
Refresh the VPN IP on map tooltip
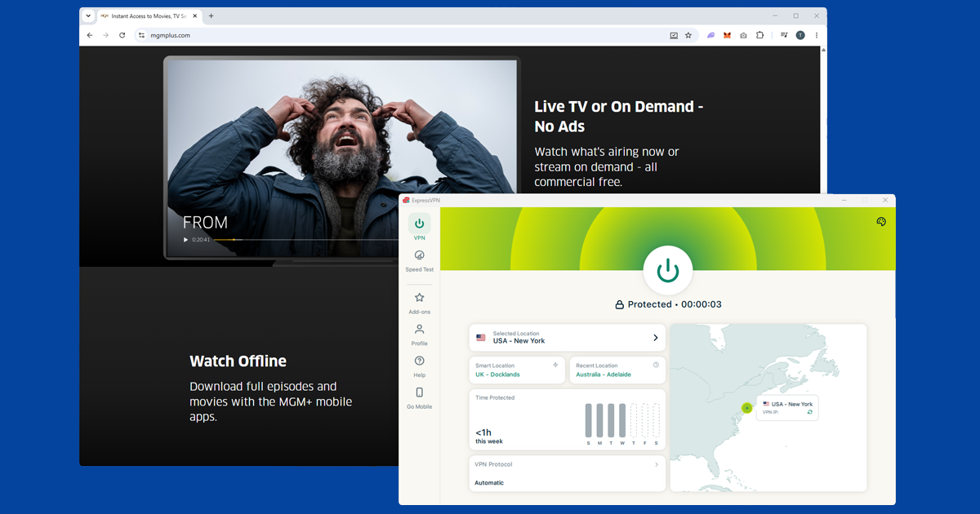point(809,413)
